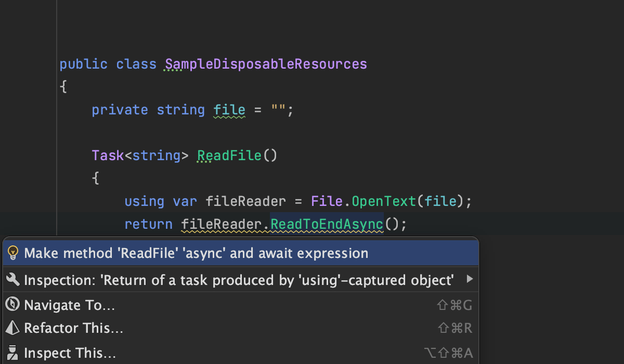This screenshot has width=624, height=364.
Task: Pick Inspect This… menu entry
Action: (x=70, y=353)
